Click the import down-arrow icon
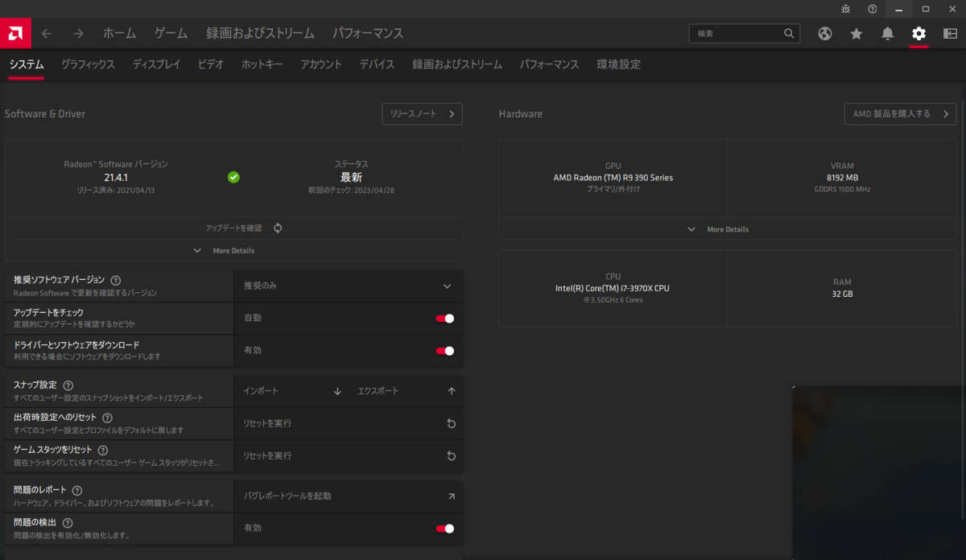Viewport: 966px width, 560px height. [337, 391]
